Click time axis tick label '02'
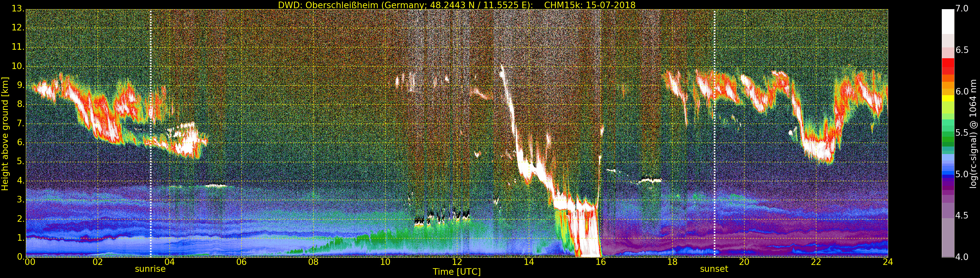This screenshot has height=278, width=980. [98, 262]
